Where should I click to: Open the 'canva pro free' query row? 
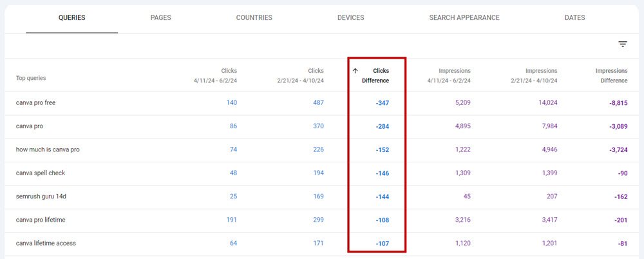pyautogui.click(x=36, y=103)
